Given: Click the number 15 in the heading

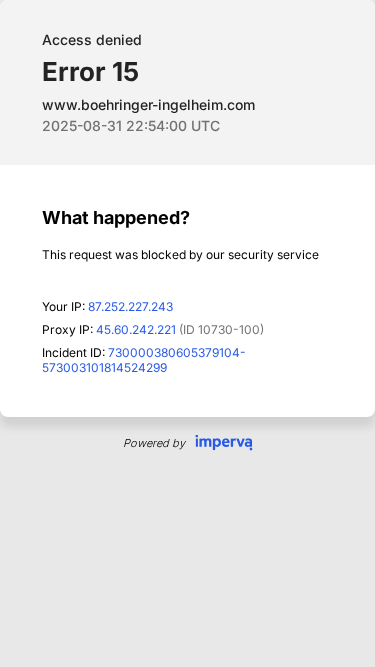Looking at the screenshot, I should pos(125,71).
